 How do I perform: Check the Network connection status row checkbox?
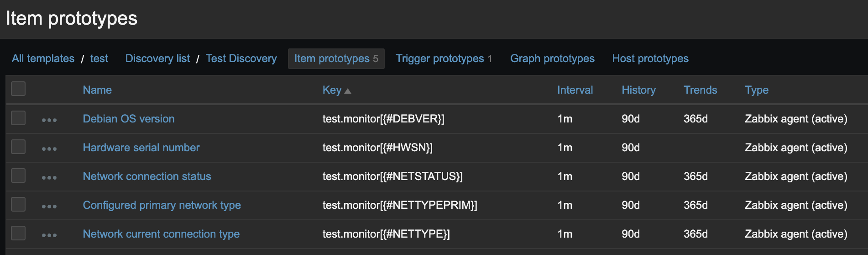click(x=18, y=175)
